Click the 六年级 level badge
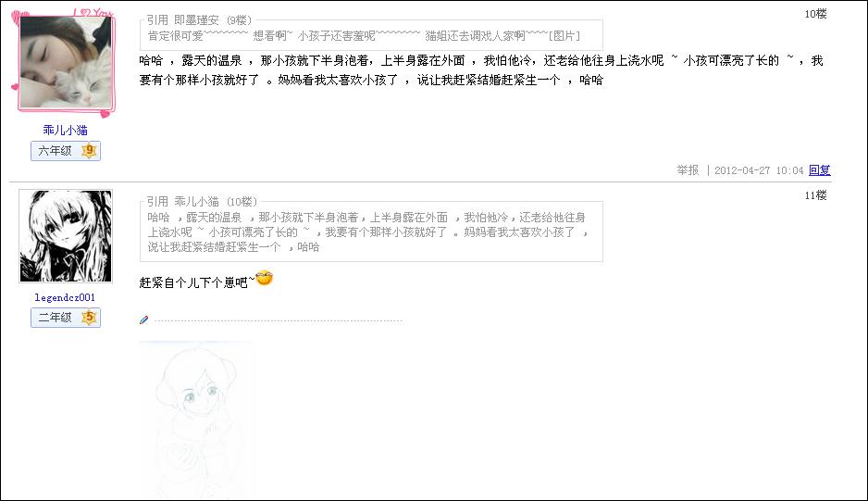Screen dimensions: 868x501 pyautogui.click(x=66, y=151)
